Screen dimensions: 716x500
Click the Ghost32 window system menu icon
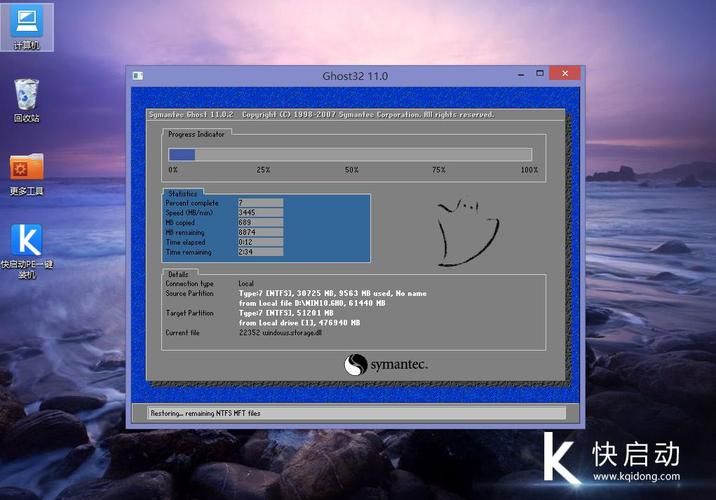pyautogui.click(x=137, y=75)
